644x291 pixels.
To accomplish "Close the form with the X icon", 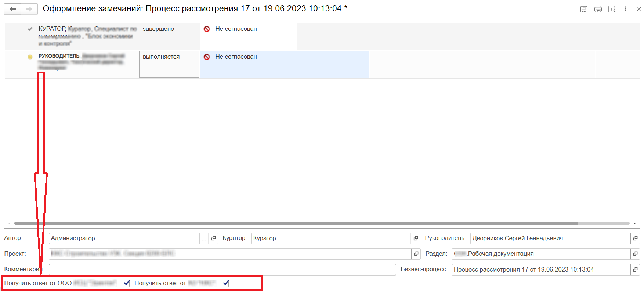I will pyautogui.click(x=639, y=9).
